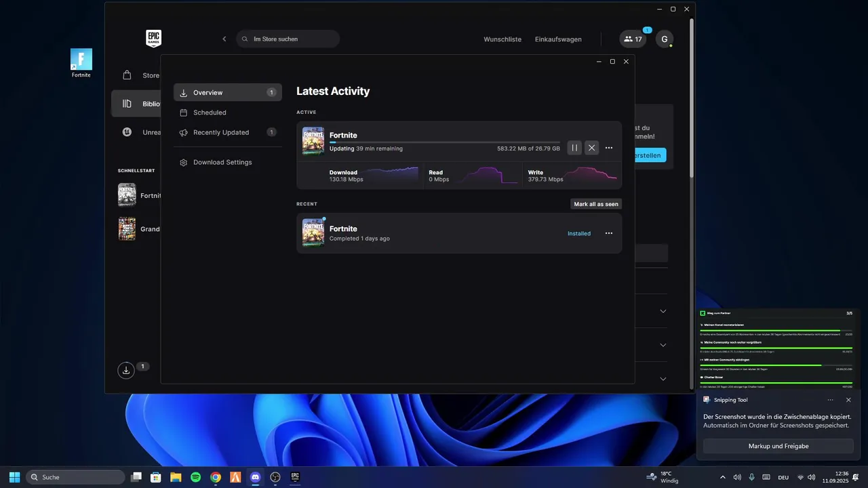Image resolution: width=868 pixels, height=488 pixels.
Task: Click the Epic Games logo
Action: point(154,39)
